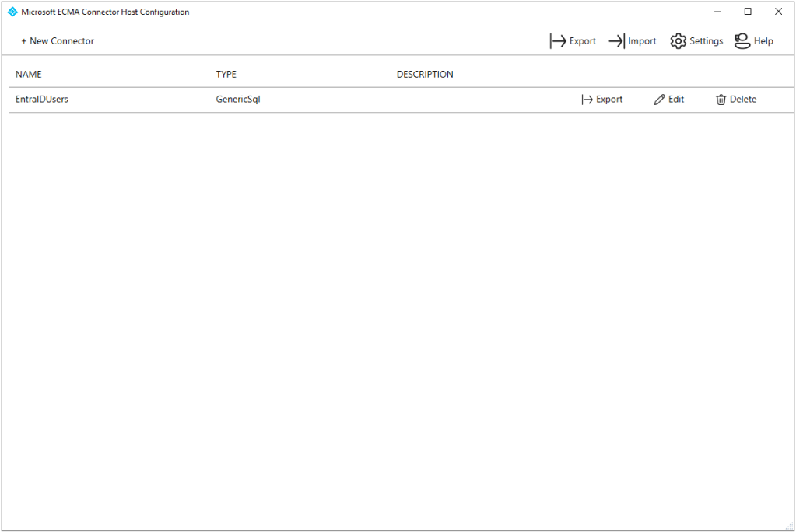This screenshot has height=532, width=796.
Task: Minimize the ECMA Connector Host window
Action: tap(717, 12)
